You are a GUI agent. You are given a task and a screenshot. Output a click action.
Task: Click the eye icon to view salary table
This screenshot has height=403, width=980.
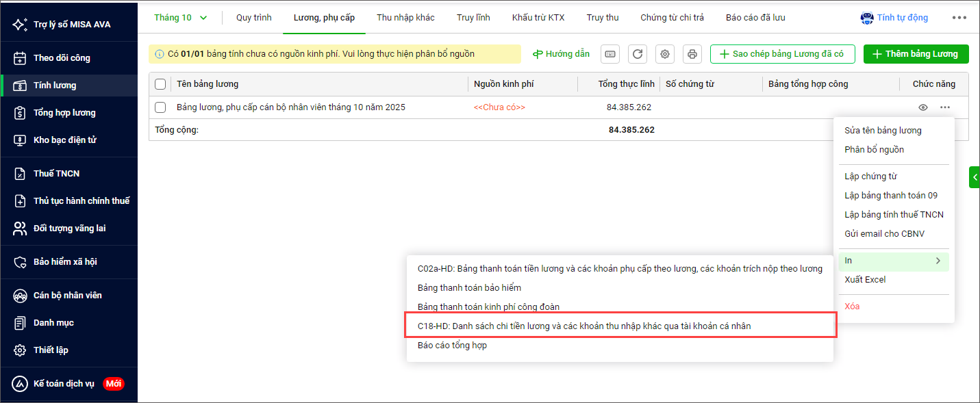(923, 107)
